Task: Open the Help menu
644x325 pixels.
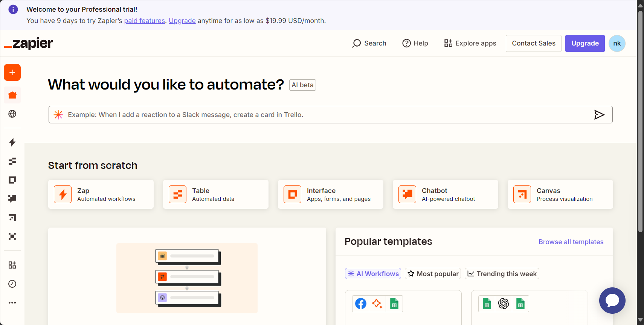Action: pyautogui.click(x=415, y=43)
